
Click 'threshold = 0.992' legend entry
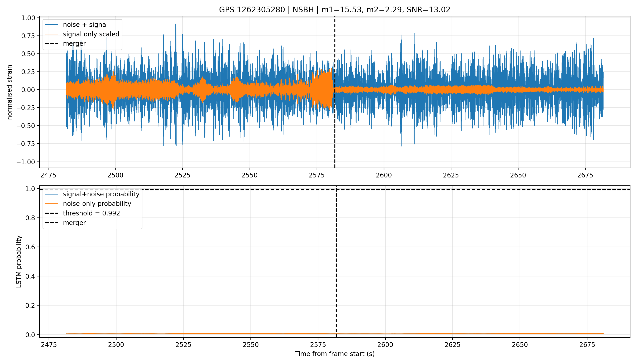(83, 213)
